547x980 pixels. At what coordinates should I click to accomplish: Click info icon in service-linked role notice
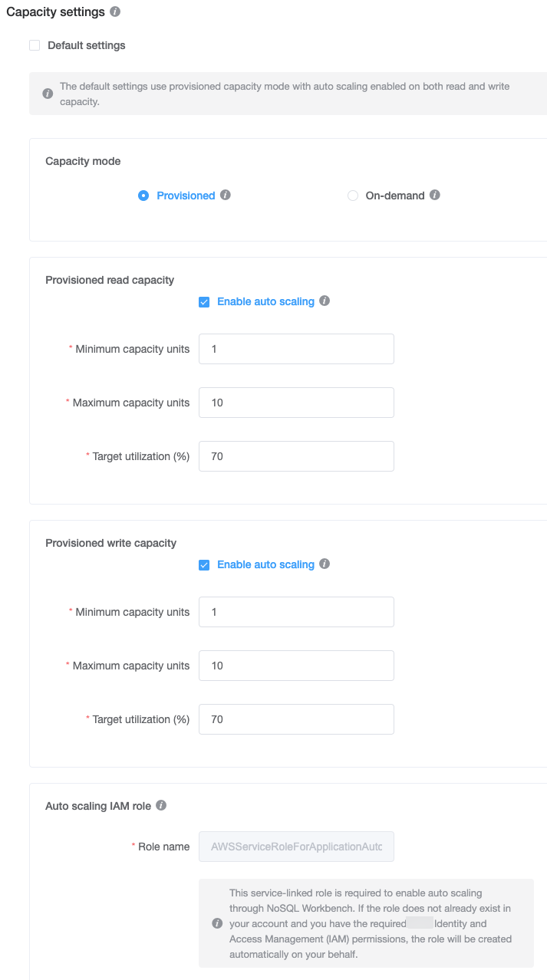[x=218, y=923]
